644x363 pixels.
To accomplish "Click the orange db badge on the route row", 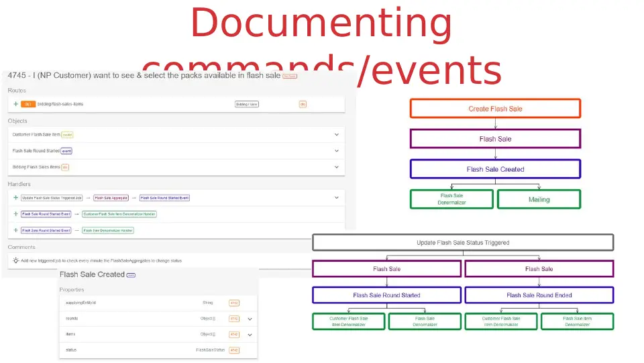I will tap(303, 104).
